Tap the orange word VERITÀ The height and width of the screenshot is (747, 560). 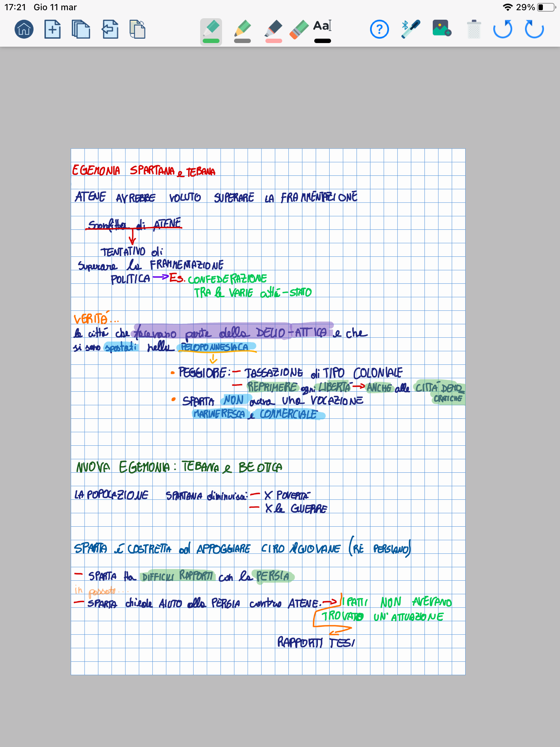tap(91, 318)
